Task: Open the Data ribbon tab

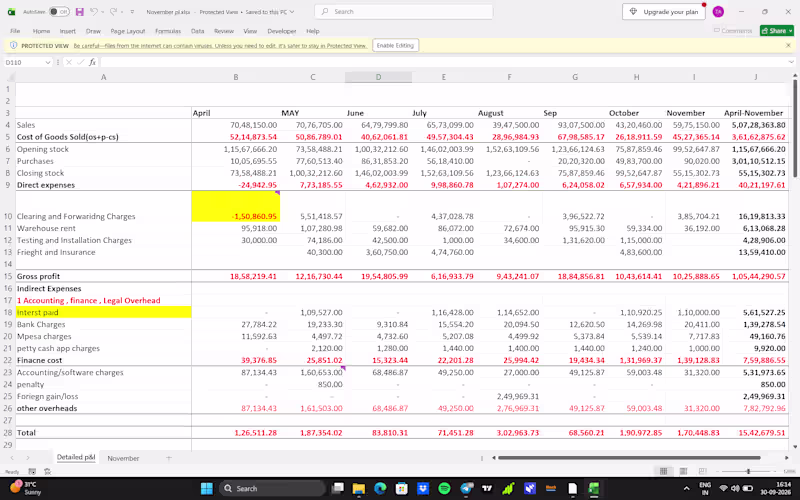Action: pos(197,31)
